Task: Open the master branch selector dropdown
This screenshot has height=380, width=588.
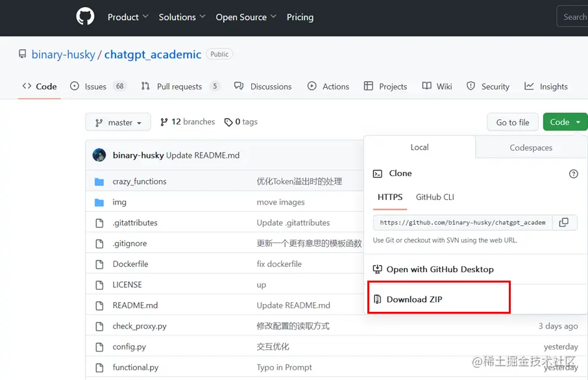Action: point(118,122)
